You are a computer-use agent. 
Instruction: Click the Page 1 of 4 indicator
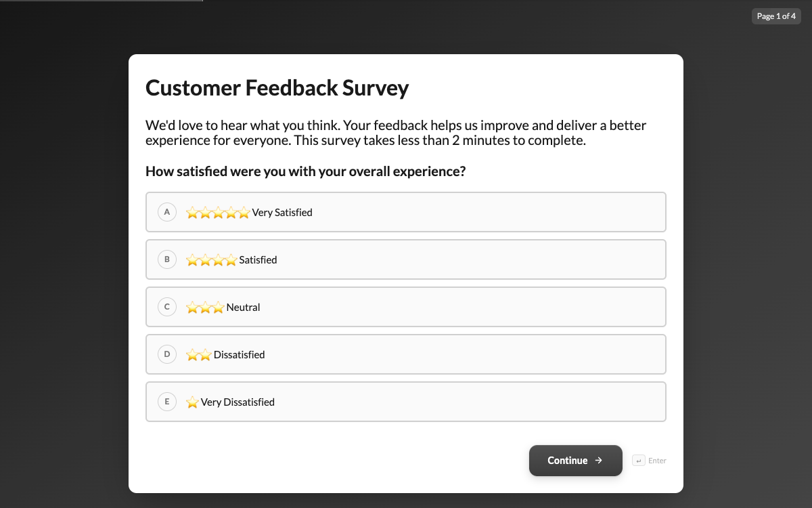pyautogui.click(x=776, y=16)
